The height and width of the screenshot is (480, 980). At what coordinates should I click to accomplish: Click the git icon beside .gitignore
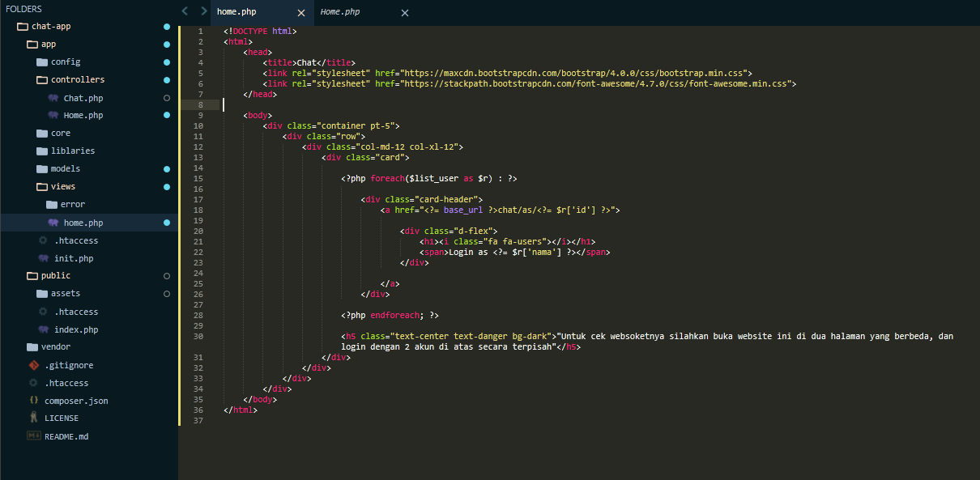[33, 365]
